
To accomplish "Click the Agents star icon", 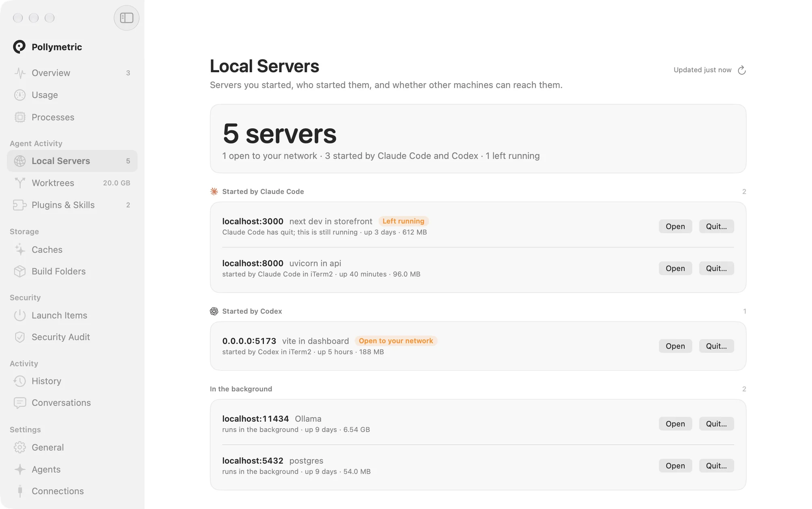I will click(x=20, y=470).
